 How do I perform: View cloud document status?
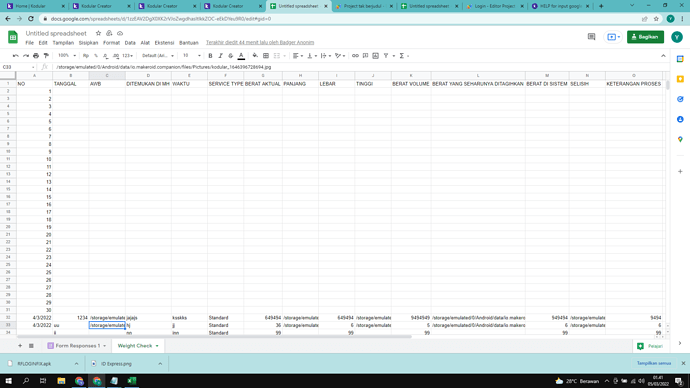point(120,33)
